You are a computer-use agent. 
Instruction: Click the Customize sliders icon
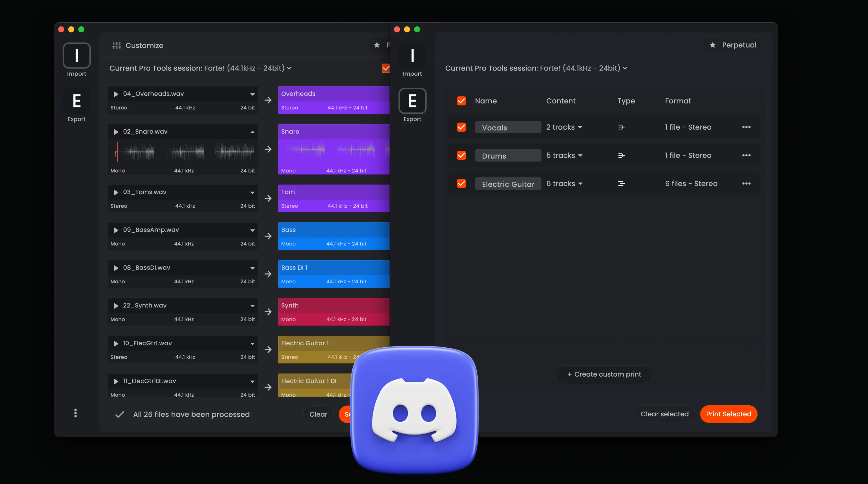pos(117,45)
